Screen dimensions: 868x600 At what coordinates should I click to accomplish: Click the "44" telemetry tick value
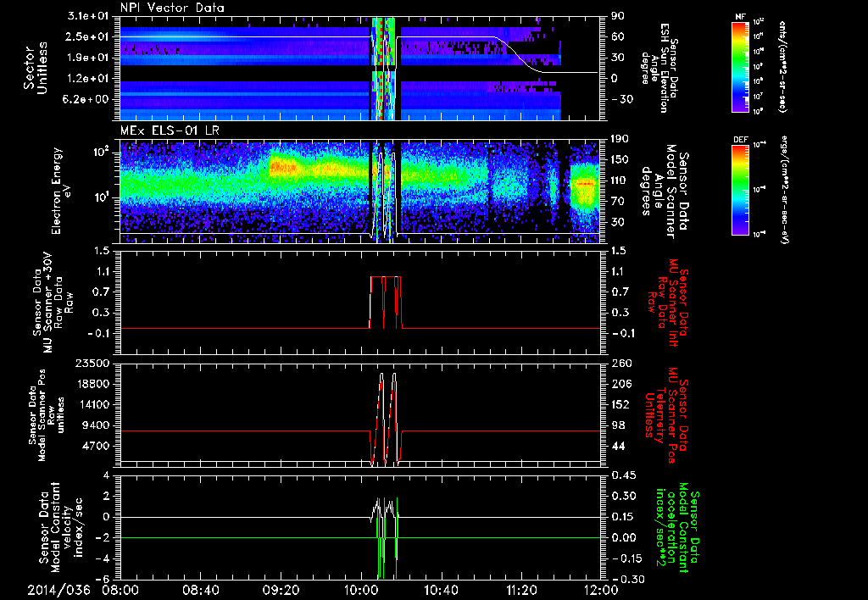(617, 446)
